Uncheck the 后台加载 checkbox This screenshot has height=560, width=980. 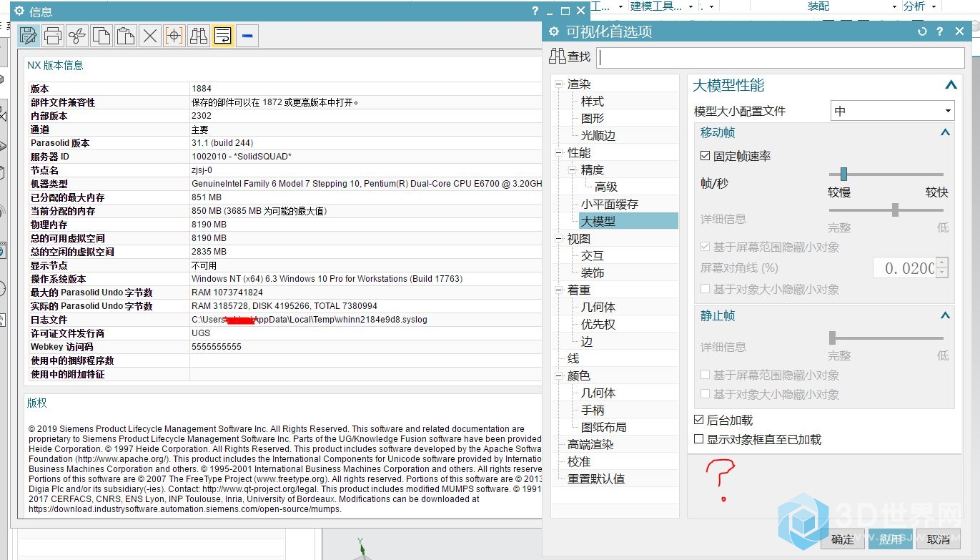[699, 420]
